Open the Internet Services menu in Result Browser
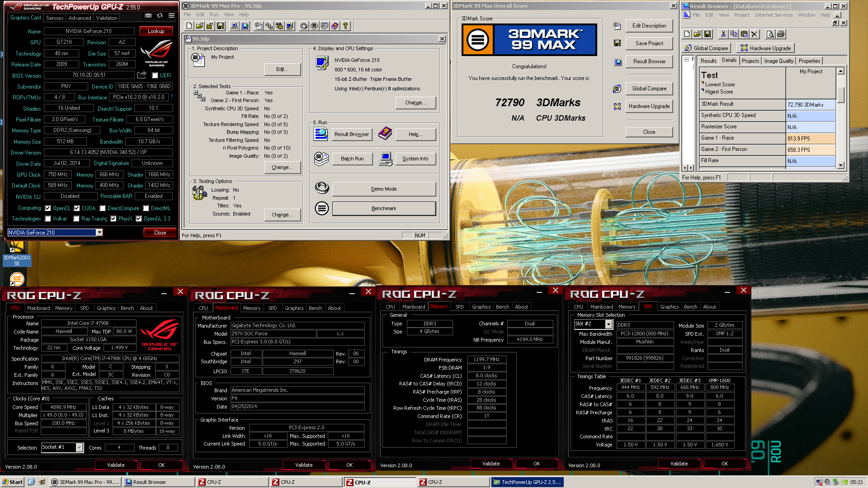The height and width of the screenshot is (488, 868). pyautogui.click(x=774, y=15)
